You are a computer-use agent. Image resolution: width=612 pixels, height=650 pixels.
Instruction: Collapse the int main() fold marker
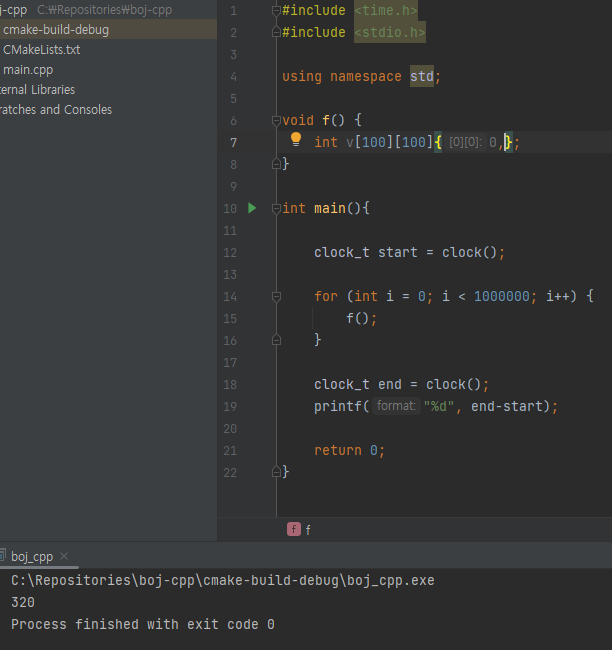[276, 209]
